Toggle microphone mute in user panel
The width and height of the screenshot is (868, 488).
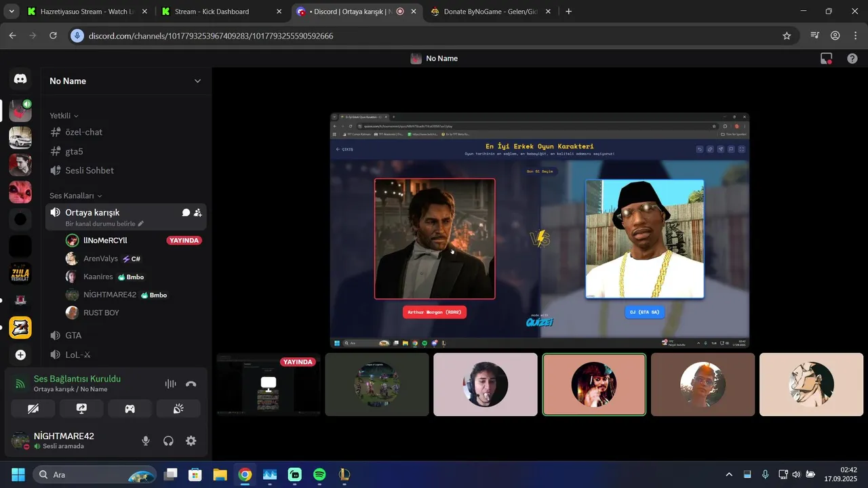click(145, 441)
